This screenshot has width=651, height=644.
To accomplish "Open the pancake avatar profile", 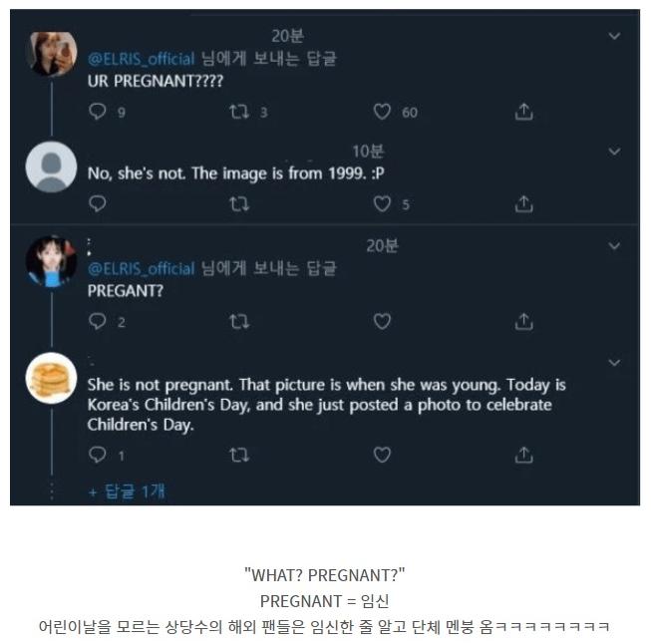I will point(52,378).
